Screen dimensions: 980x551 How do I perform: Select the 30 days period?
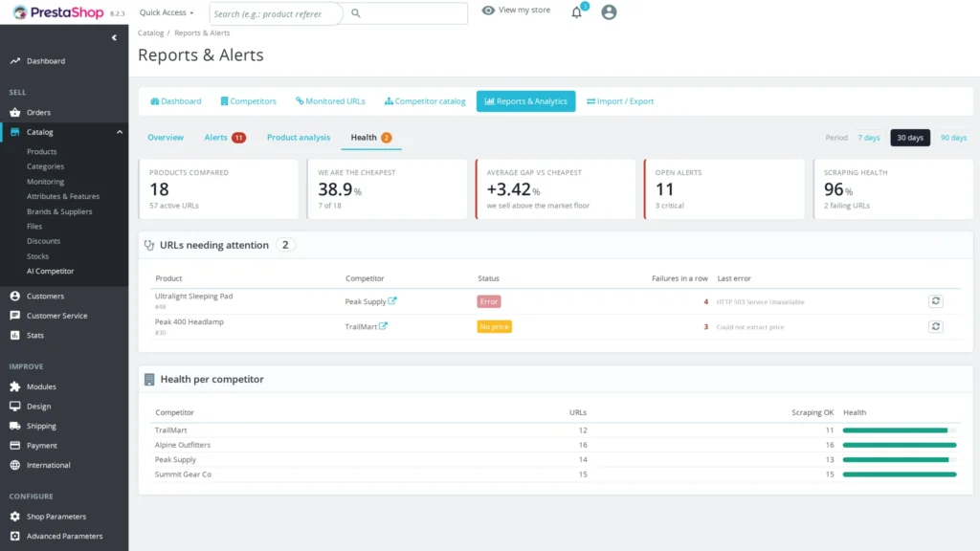coord(910,138)
